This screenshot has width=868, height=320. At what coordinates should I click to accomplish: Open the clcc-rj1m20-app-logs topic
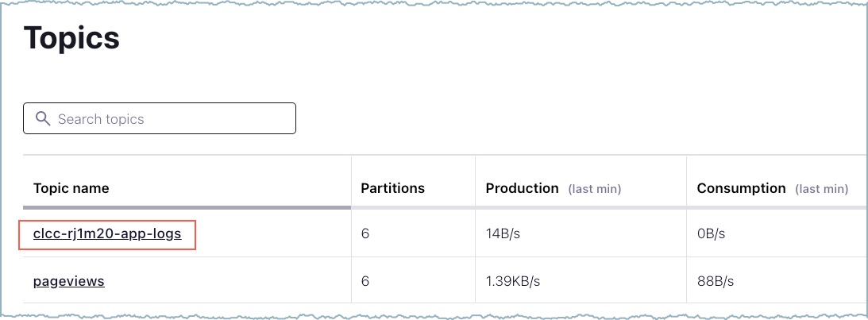click(x=107, y=234)
